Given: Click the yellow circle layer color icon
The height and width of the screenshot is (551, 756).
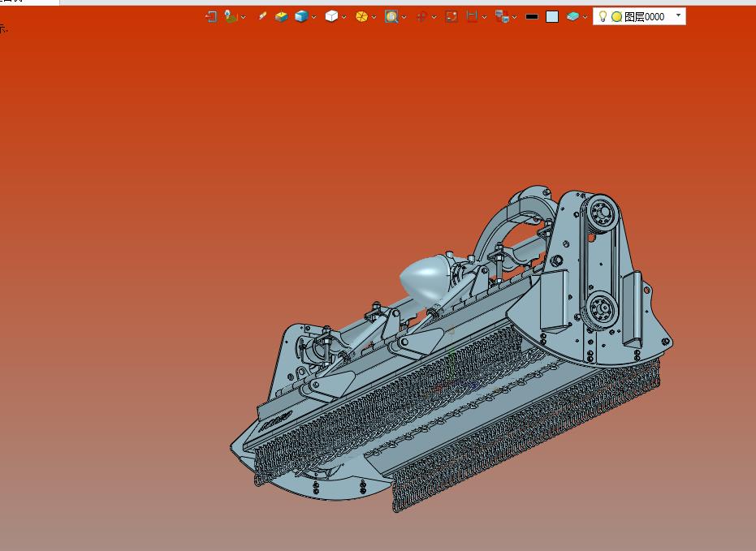Looking at the screenshot, I should click(616, 17).
